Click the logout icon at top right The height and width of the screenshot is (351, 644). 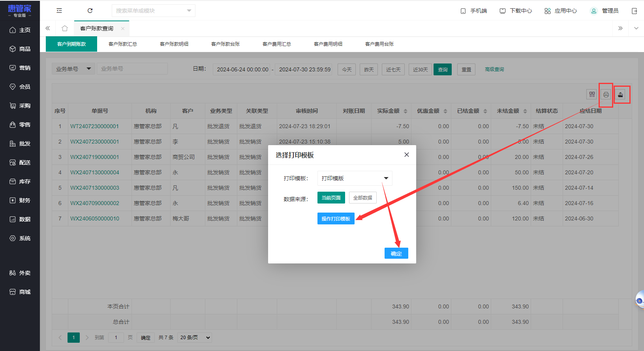click(x=635, y=11)
